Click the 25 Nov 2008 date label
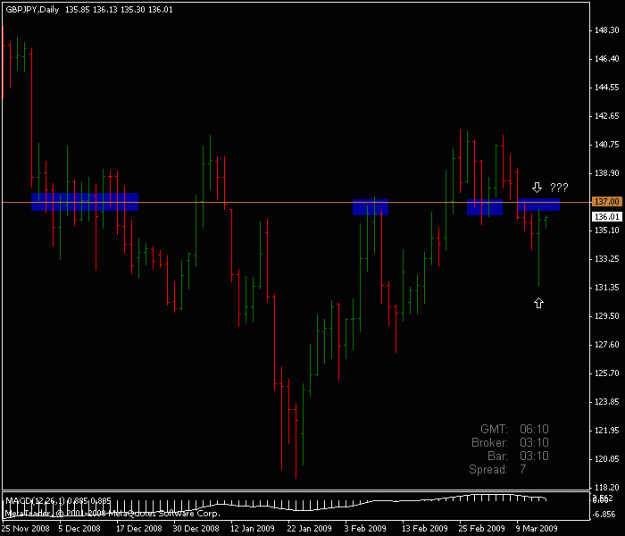The image size is (625, 536). (x=25, y=528)
